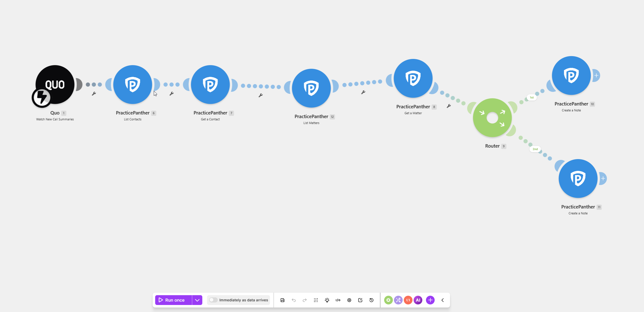The height and width of the screenshot is (312, 644).
Task: Open PracticePanther Create a Note module 10
Action: (571, 75)
